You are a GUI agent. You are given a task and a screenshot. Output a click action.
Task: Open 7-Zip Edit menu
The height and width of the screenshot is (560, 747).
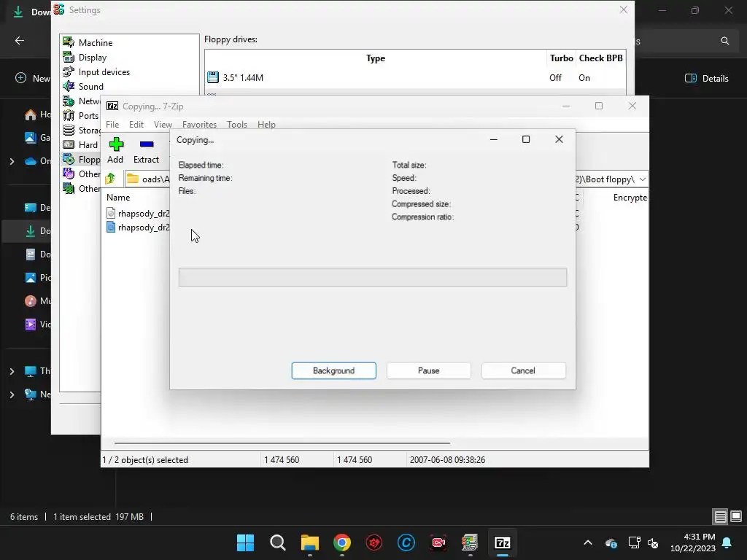point(136,125)
